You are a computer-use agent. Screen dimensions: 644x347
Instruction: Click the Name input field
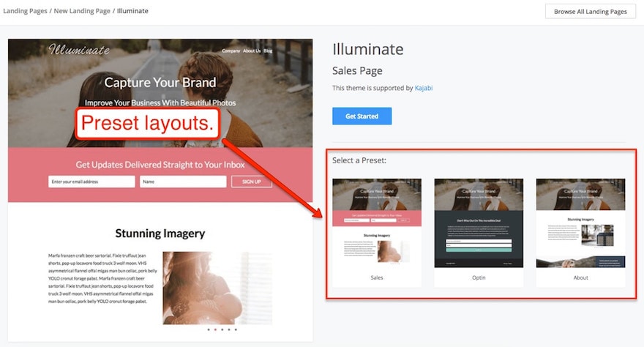[x=183, y=182]
